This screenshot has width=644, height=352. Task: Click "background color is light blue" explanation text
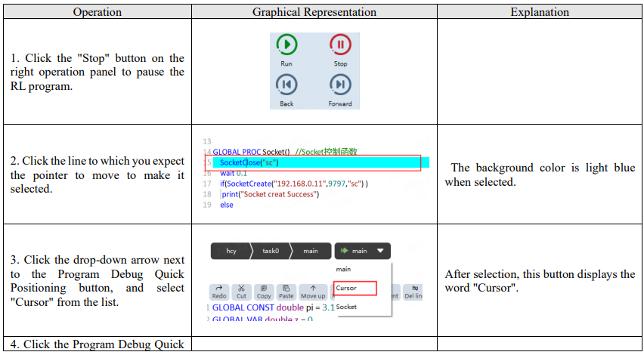[540, 174]
